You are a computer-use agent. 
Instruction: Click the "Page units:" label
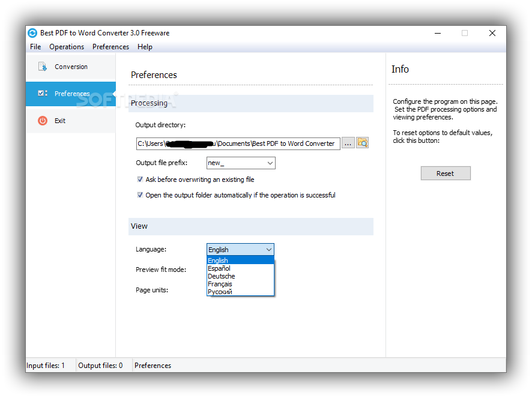152,290
